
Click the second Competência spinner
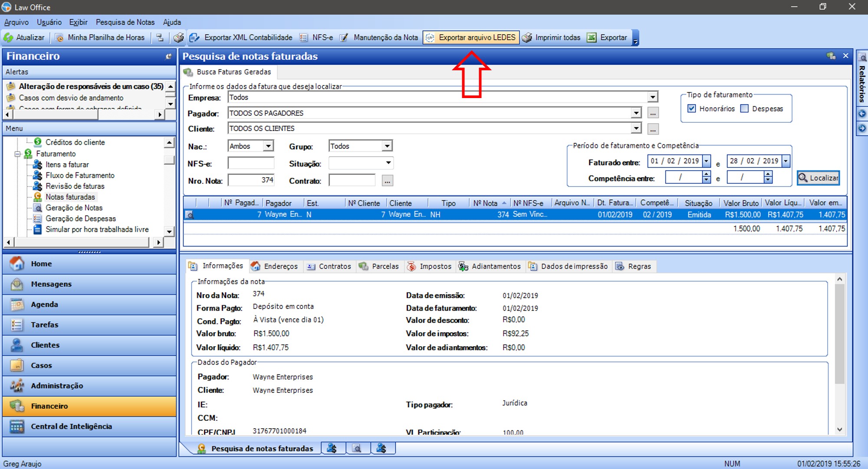[x=768, y=177]
